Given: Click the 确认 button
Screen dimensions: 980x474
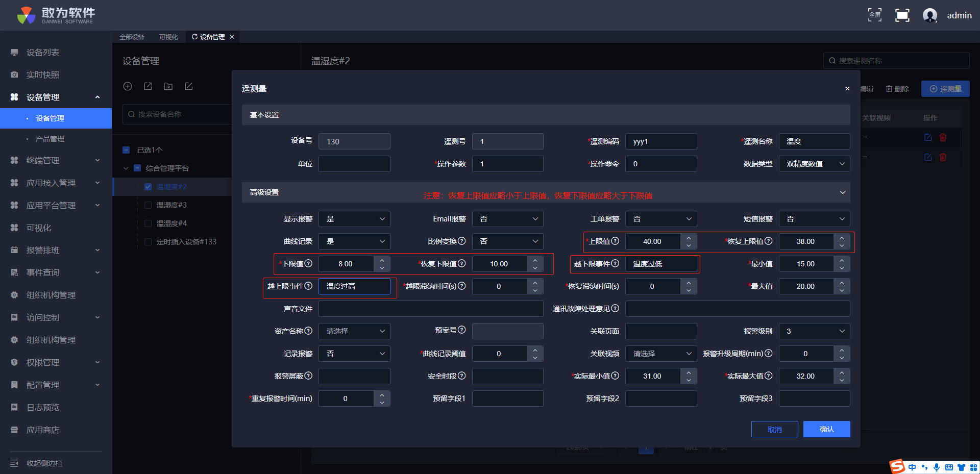Looking at the screenshot, I should click(x=826, y=429).
